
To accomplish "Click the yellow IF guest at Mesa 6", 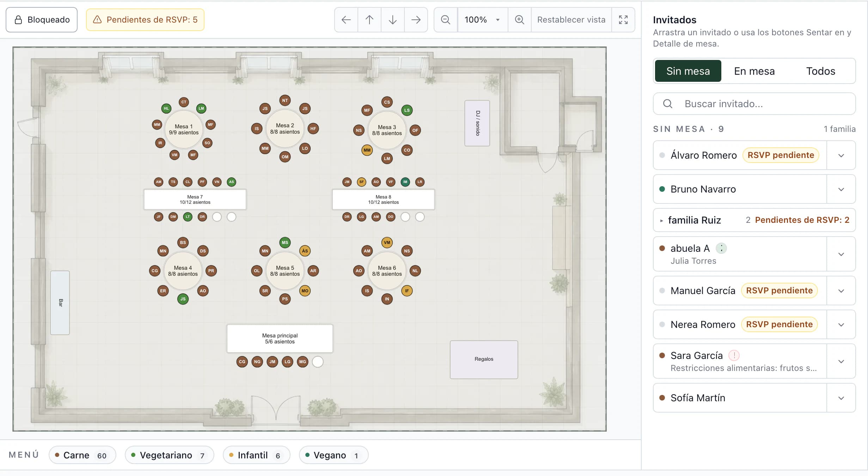I will 407,291.
